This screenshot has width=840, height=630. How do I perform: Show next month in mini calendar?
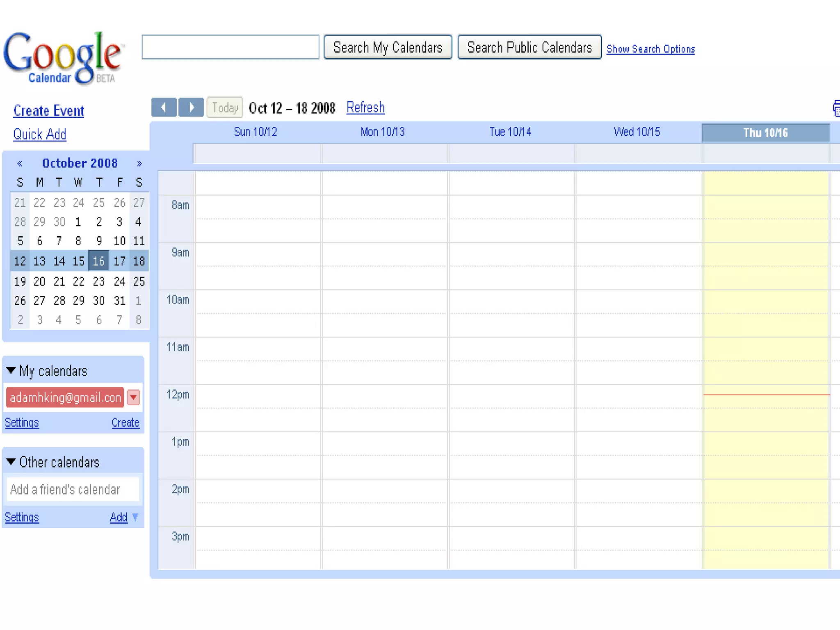click(139, 164)
